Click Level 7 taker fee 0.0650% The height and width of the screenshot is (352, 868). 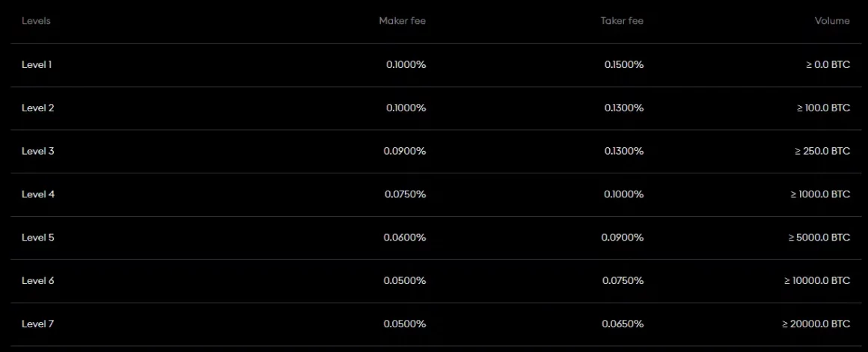click(623, 324)
